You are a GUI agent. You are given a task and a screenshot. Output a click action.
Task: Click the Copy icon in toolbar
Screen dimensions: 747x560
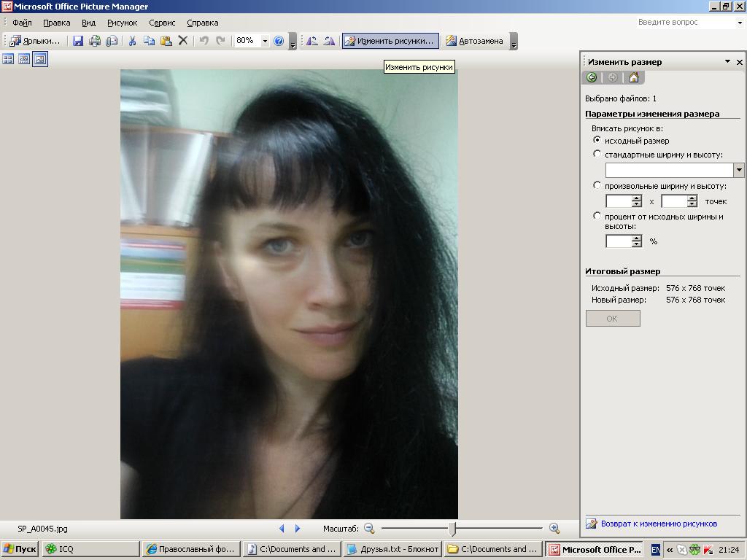point(149,41)
